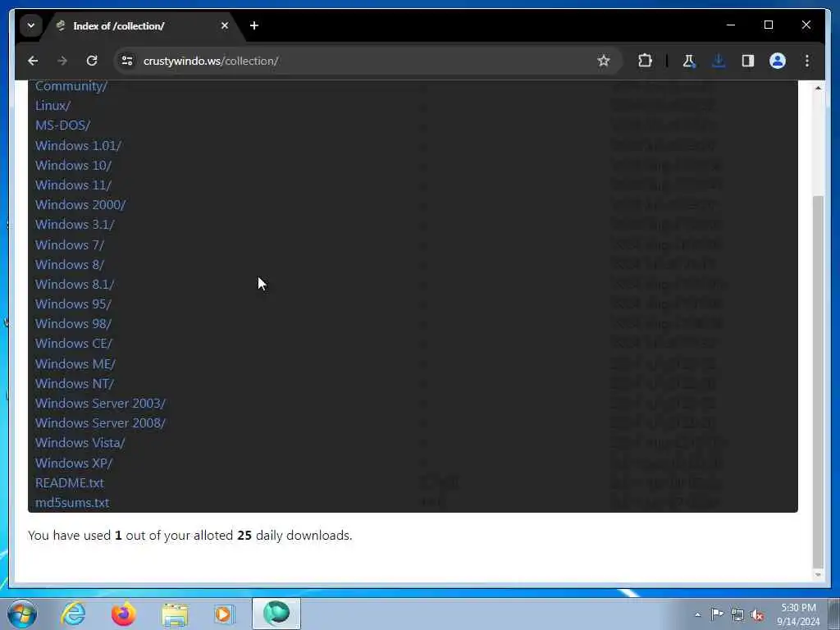Screen dimensions: 840x630
Task: Launch Firefox from the taskbar
Action: point(123,614)
